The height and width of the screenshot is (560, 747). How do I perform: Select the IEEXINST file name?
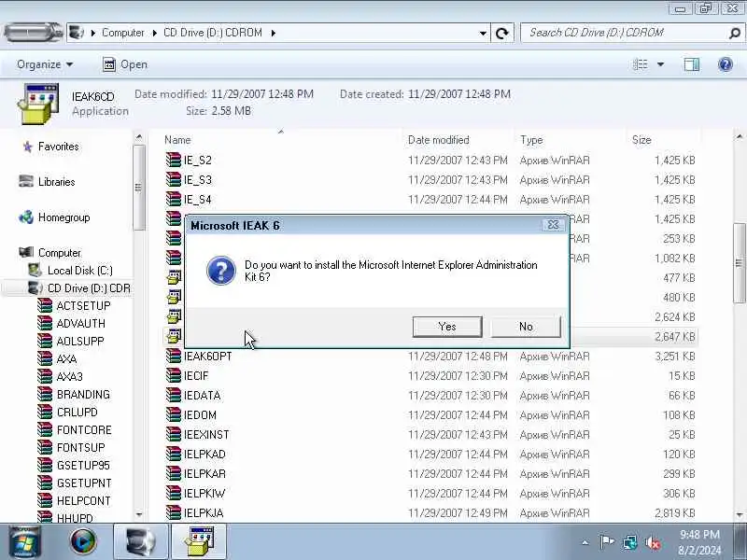pos(206,435)
